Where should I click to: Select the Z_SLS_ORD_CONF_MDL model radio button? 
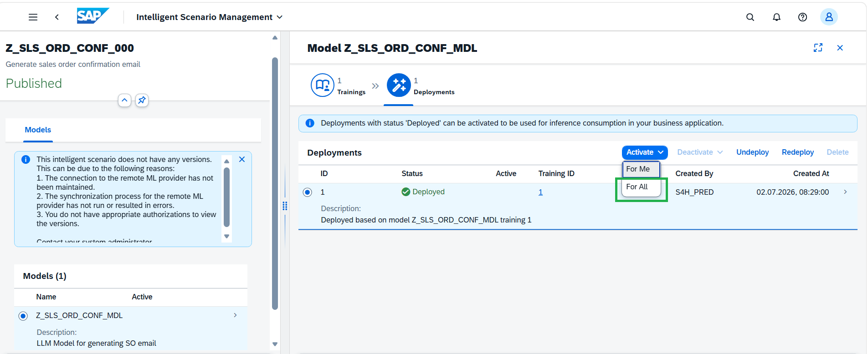pos(23,316)
